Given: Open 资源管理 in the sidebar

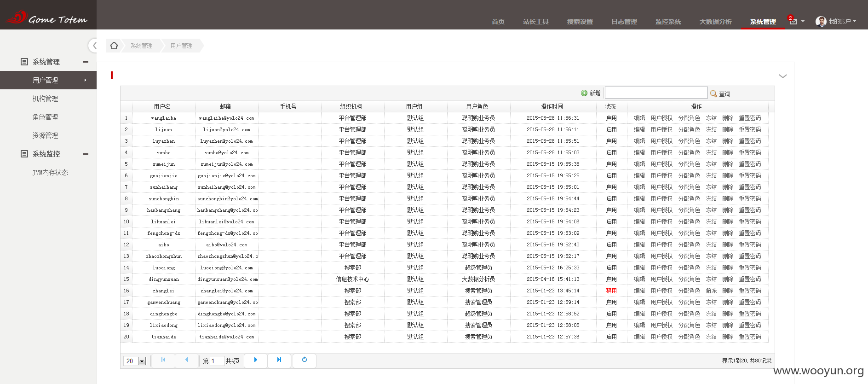Looking at the screenshot, I should pos(45,135).
